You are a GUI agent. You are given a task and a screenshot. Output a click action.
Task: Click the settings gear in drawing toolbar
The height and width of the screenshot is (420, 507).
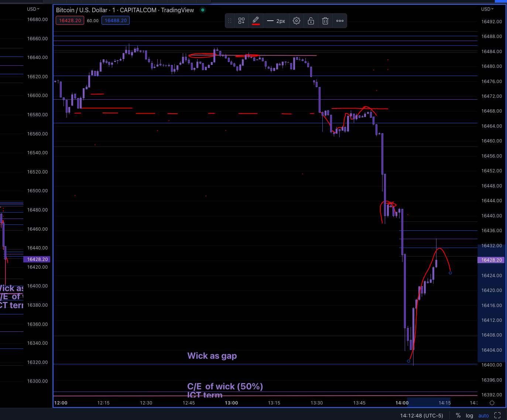pyautogui.click(x=297, y=21)
